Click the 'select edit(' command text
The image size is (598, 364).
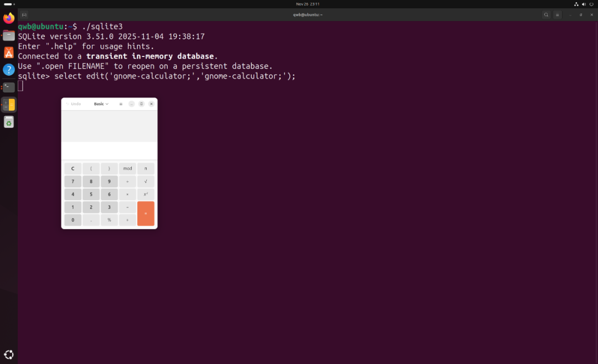tap(84, 76)
